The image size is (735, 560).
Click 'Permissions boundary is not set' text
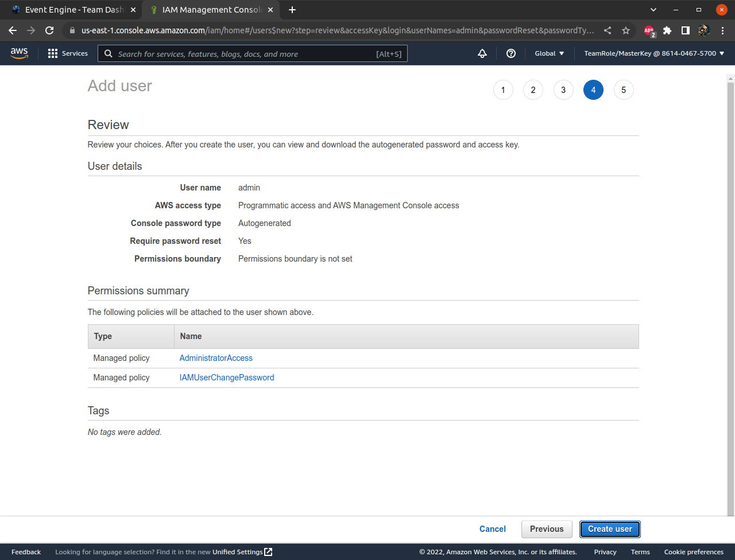pos(295,259)
